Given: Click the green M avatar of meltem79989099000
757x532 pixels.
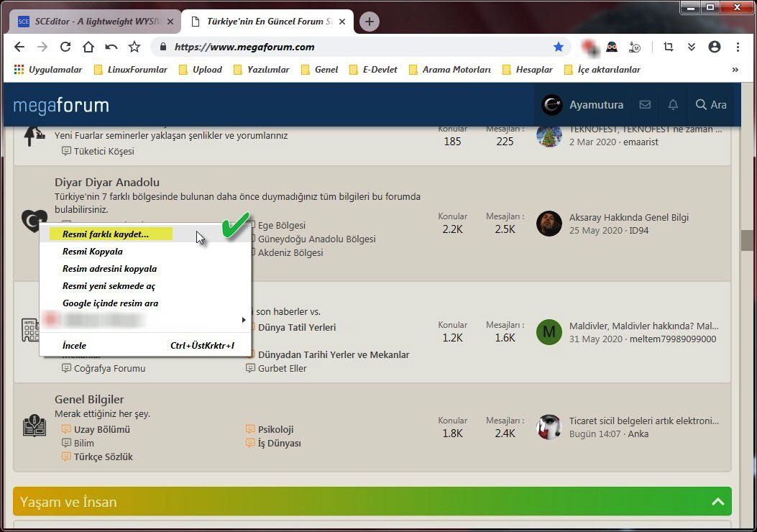Looking at the screenshot, I should coord(549,331).
